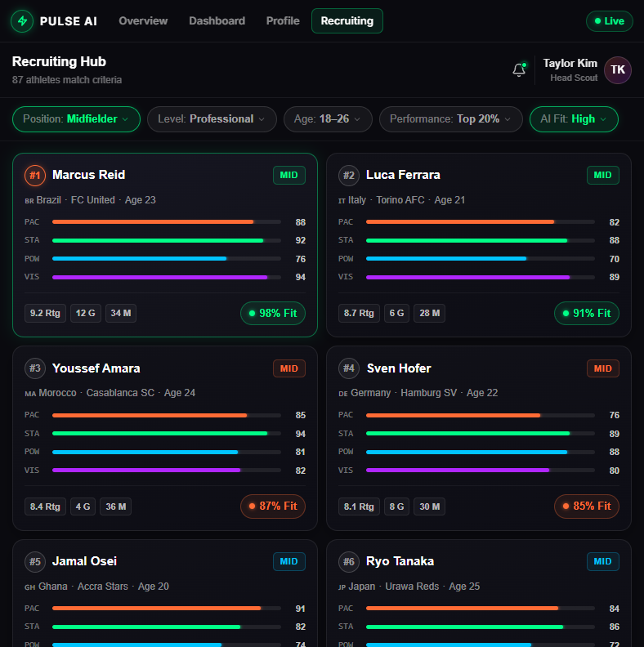Expand the Age 18–26 filter

click(327, 119)
